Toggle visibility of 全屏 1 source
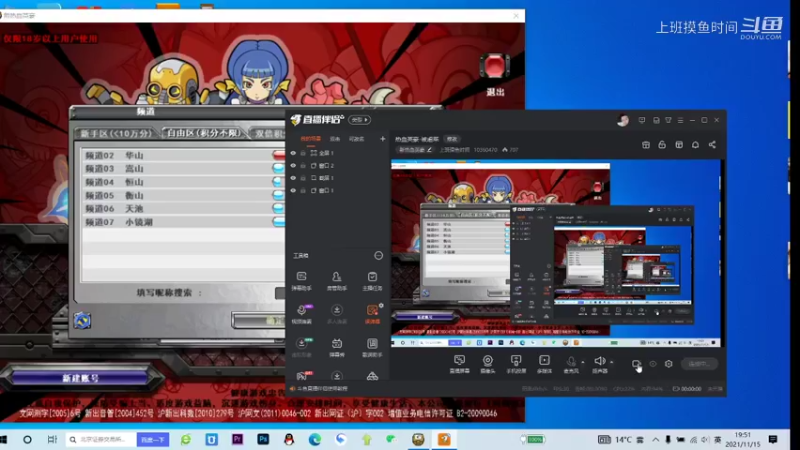 coord(293,153)
